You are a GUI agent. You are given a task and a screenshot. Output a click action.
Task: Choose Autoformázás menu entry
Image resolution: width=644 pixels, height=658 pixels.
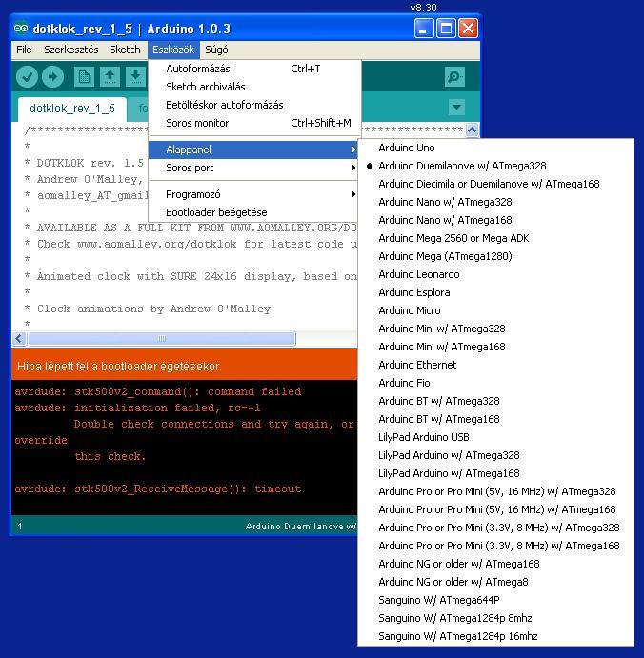[x=254, y=69]
